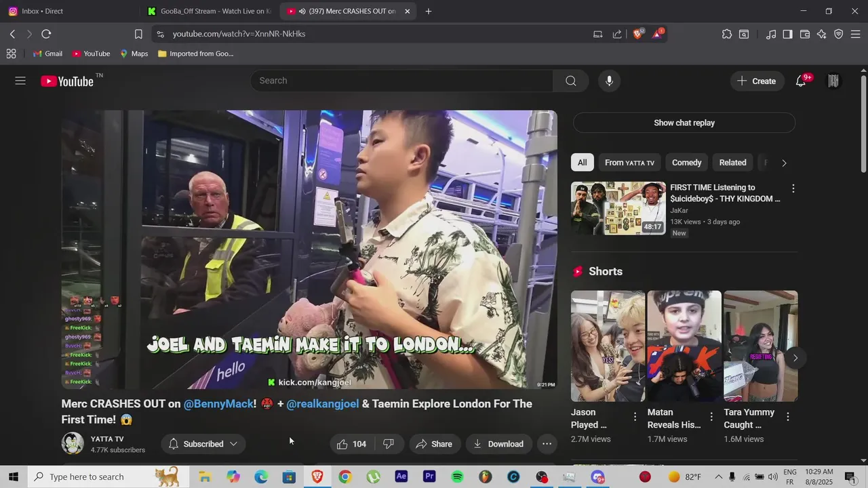Dislike the video with thumbs-down

point(389,444)
